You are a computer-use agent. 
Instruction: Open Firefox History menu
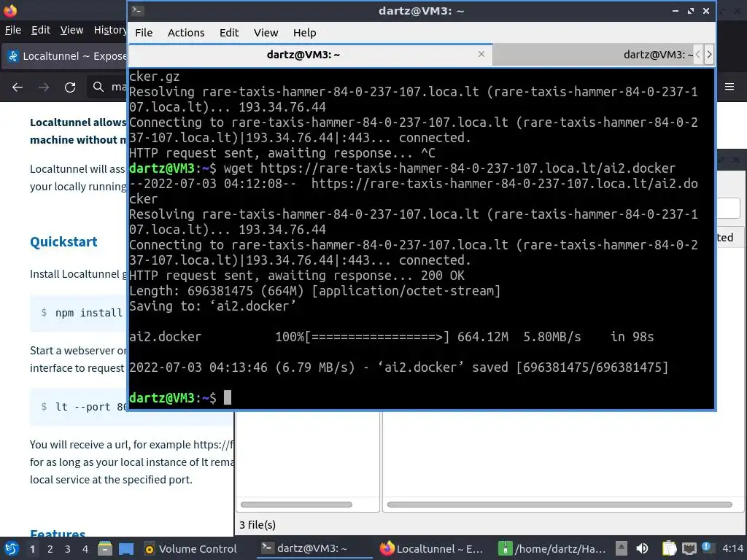pos(110,30)
